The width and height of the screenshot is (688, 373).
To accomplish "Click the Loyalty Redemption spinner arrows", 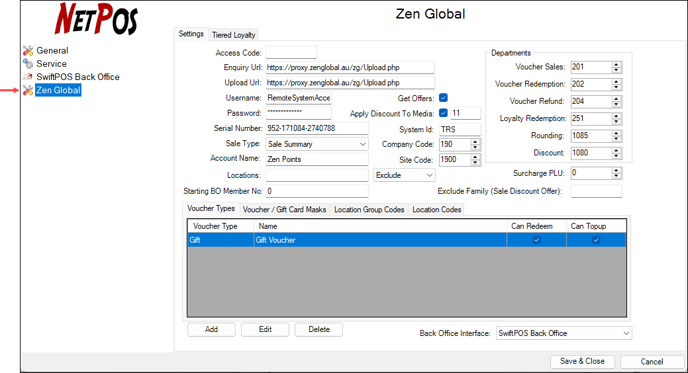I will click(616, 118).
